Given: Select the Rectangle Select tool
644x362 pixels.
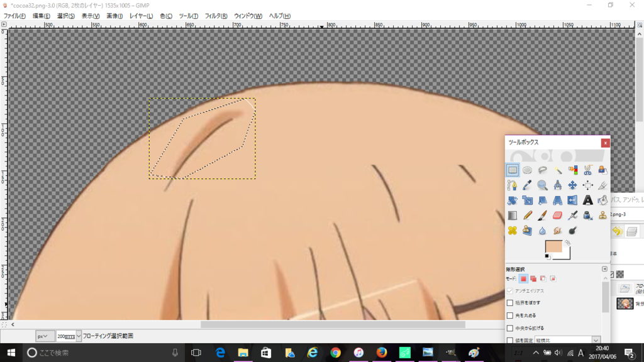Looking at the screenshot, I should pyautogui.click(x=512, y=170).
